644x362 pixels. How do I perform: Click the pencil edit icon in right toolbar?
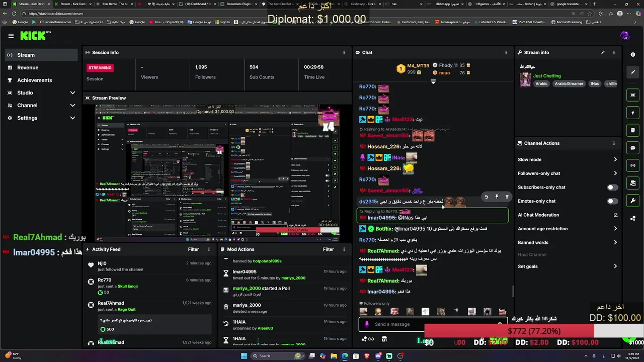tap(633, 72)
